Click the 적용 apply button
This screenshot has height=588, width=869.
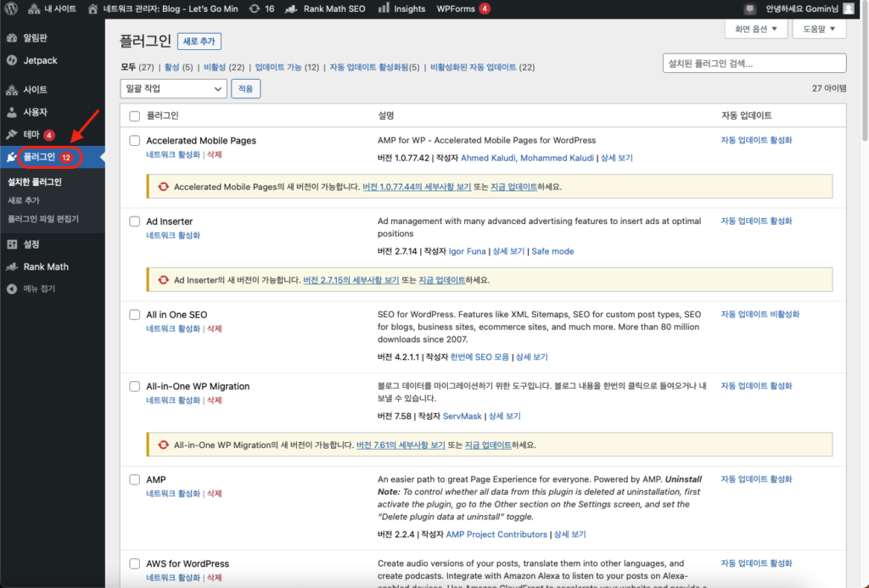245,89
